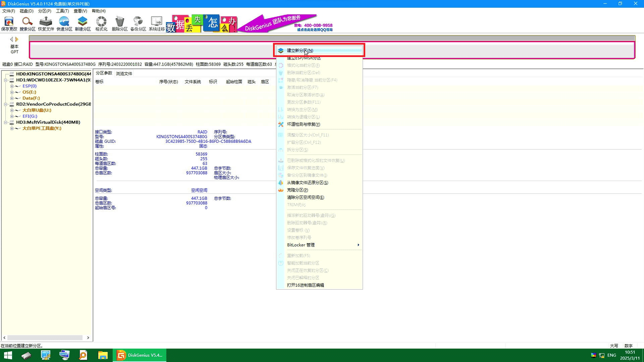The width and height of the screenshot is (644, 362).
Task: Open the 分区(P) menu
Action: coord(45,11)
